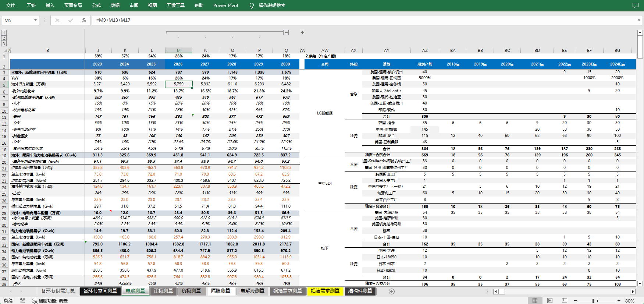Click the zoom slider handle
The image size is (644, 304).
click(593, 301)
